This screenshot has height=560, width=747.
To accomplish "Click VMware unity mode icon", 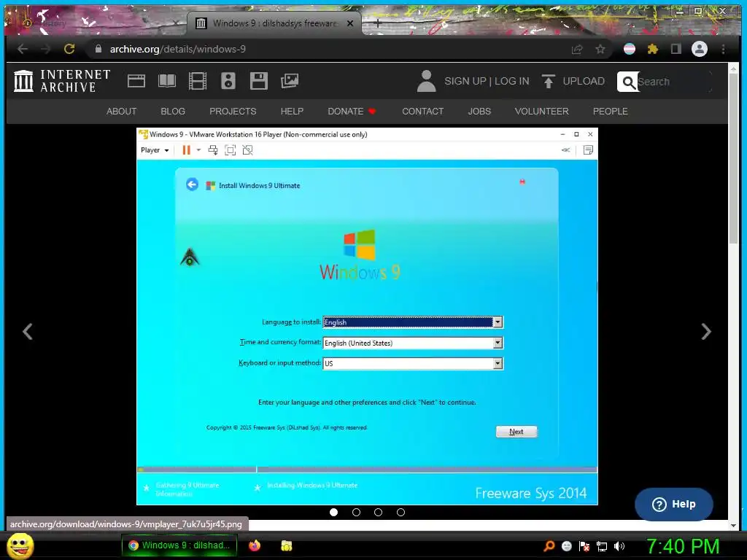I will (248, 150).
